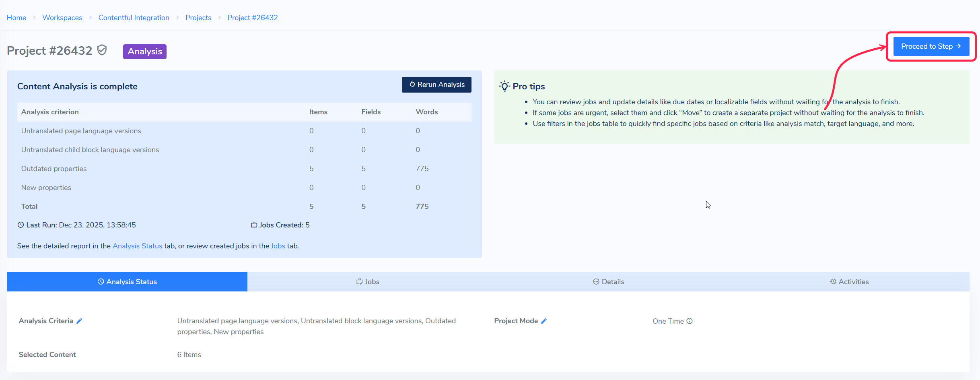Click the Proceed to Step button
Image resolution: width=980 pixels, height=380 pixels.
(x=931, y=46)
